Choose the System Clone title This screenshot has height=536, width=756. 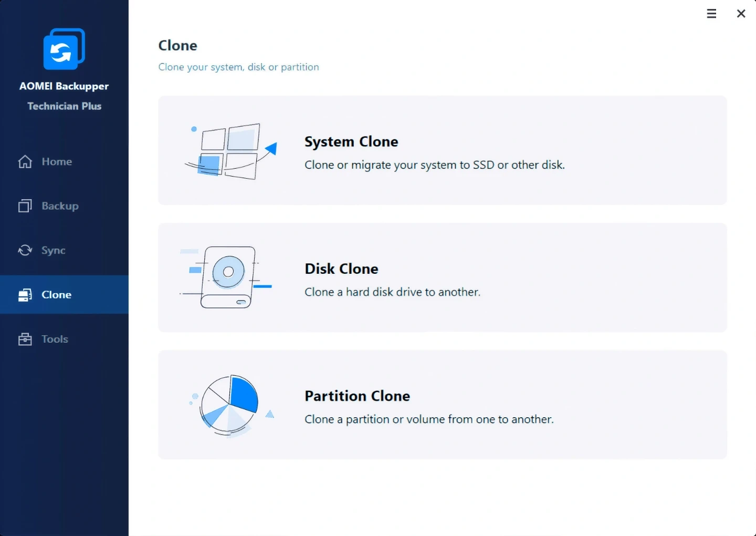tap(351, 142)
